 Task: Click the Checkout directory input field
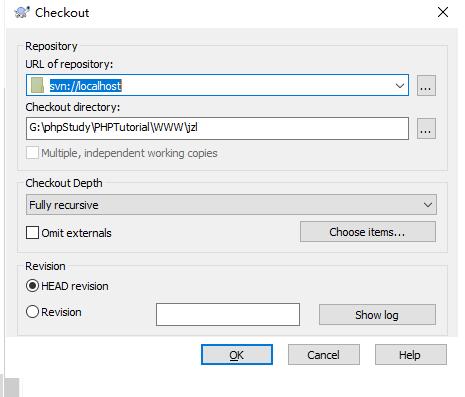217,128
